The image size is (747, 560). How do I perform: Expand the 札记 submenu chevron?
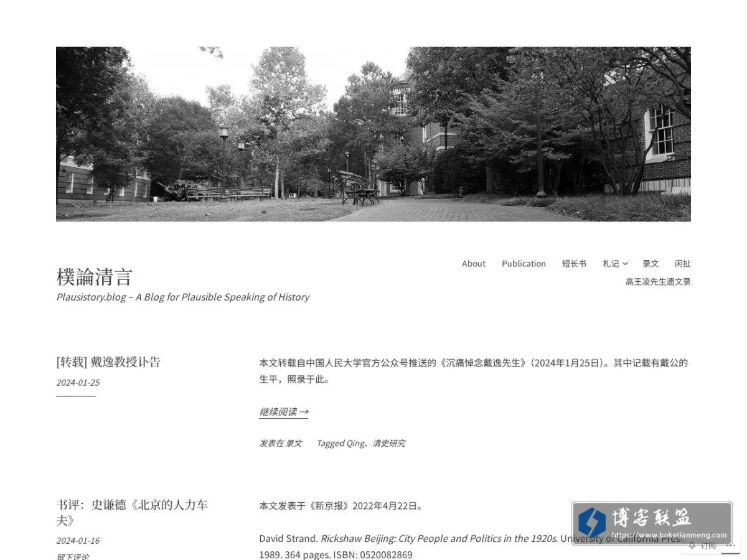coord(625,264)
